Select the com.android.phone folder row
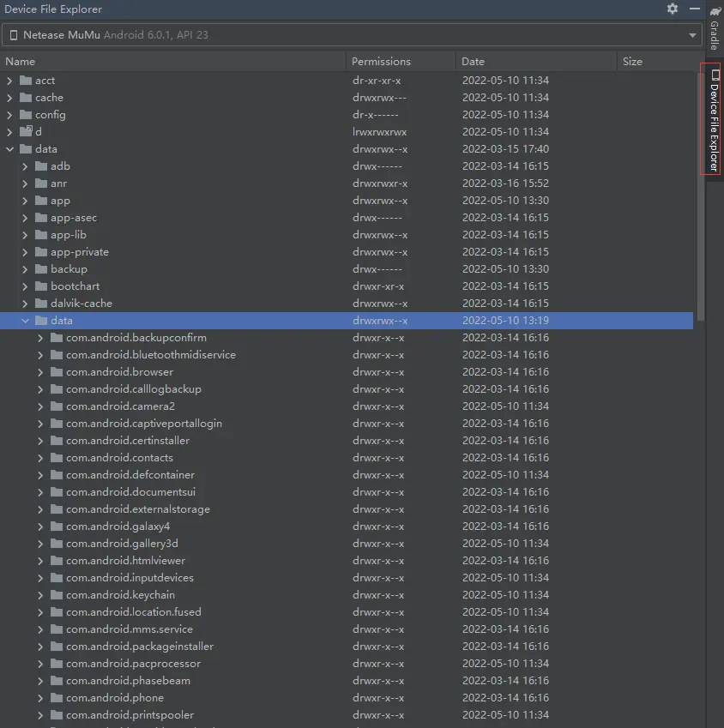 115,698
